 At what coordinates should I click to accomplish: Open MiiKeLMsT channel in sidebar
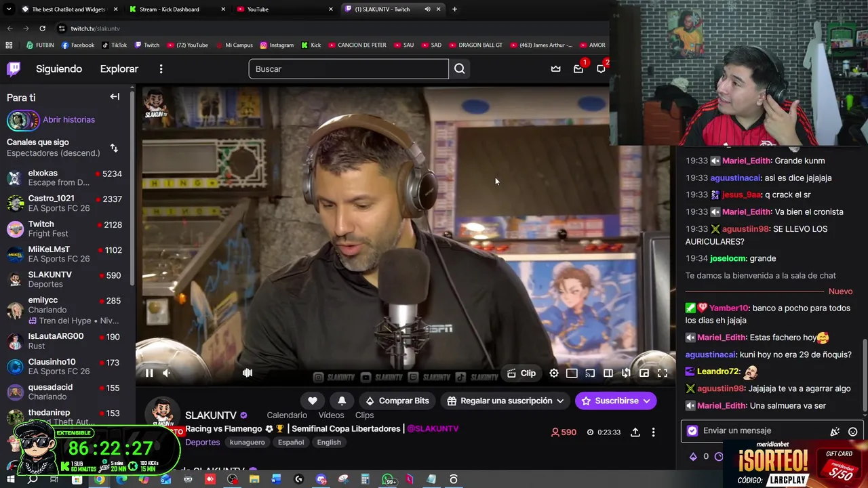pyautogui.click(x=66, y=253)
